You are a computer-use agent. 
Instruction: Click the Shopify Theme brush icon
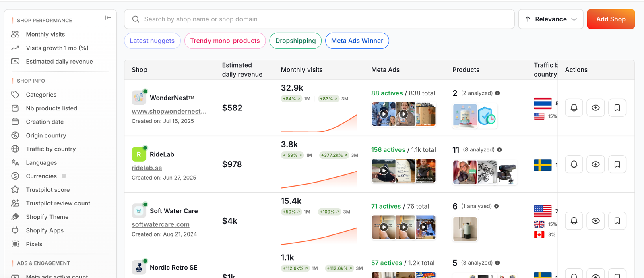[15, 217]
